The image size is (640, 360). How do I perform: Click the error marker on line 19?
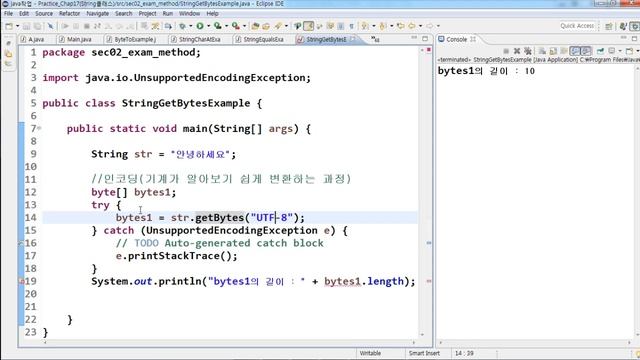pyautogui.click(x=21, y=281)
